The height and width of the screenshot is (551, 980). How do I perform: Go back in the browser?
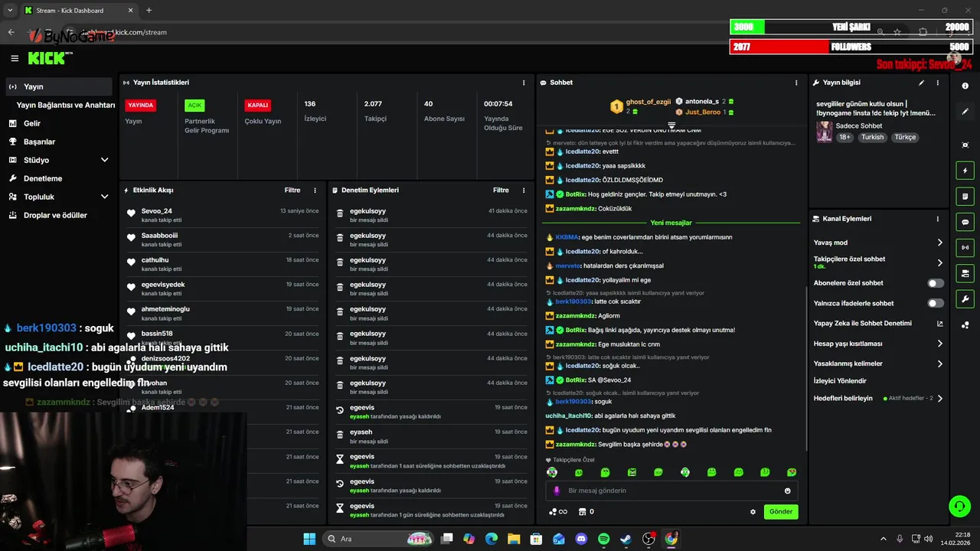click(x=11, y=32)
